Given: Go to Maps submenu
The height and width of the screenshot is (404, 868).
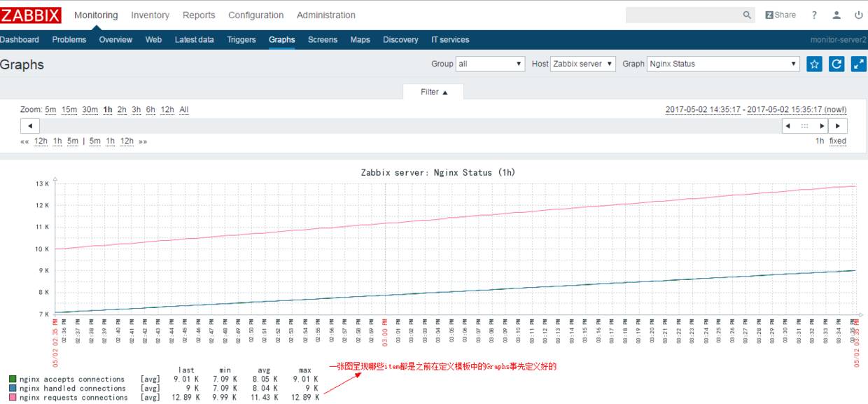Looking at the screenshot, I should (x=360, y=40).
